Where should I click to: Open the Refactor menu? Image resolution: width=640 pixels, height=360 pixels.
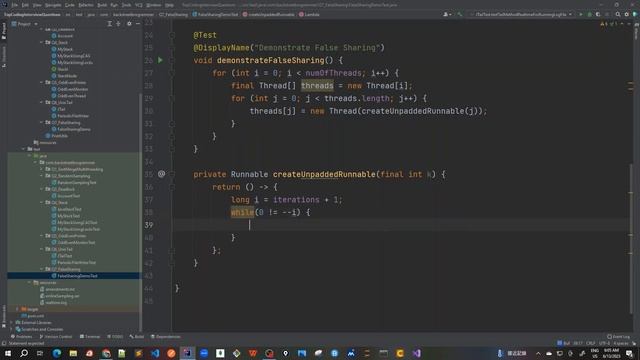click(x=86, y=5)
